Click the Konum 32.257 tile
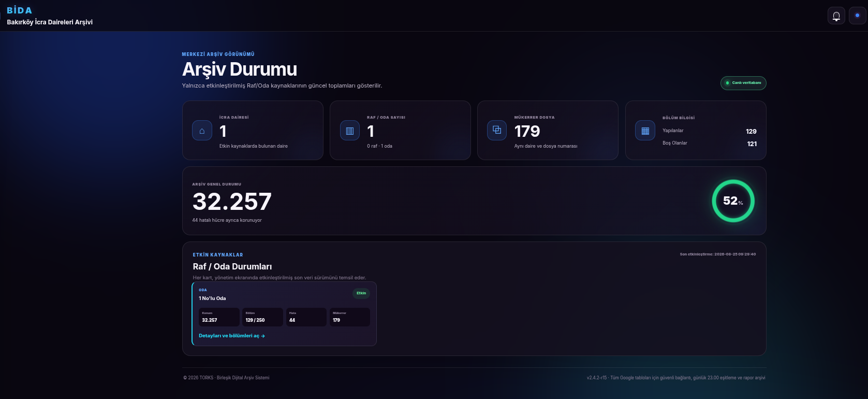The image size is (868, 399). click(219, 317)
